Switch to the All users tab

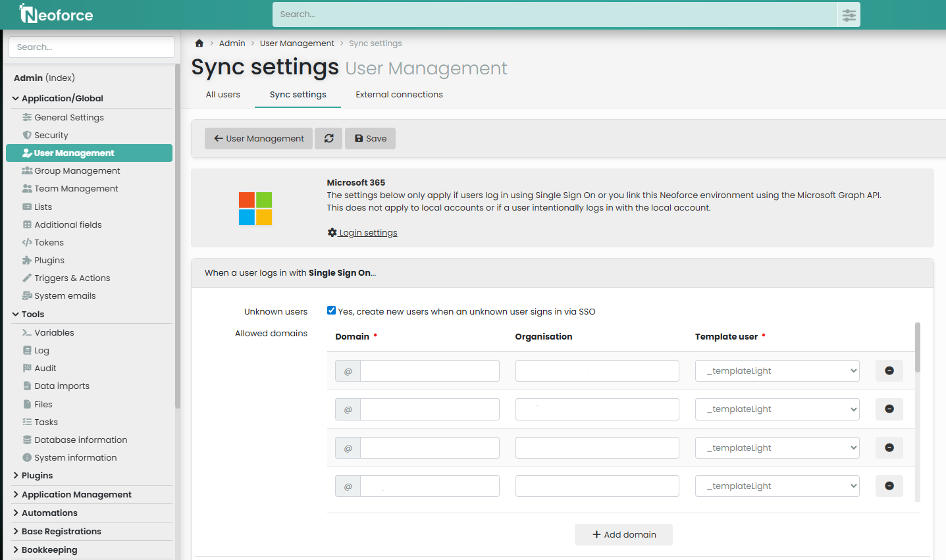tap(223, 94)
